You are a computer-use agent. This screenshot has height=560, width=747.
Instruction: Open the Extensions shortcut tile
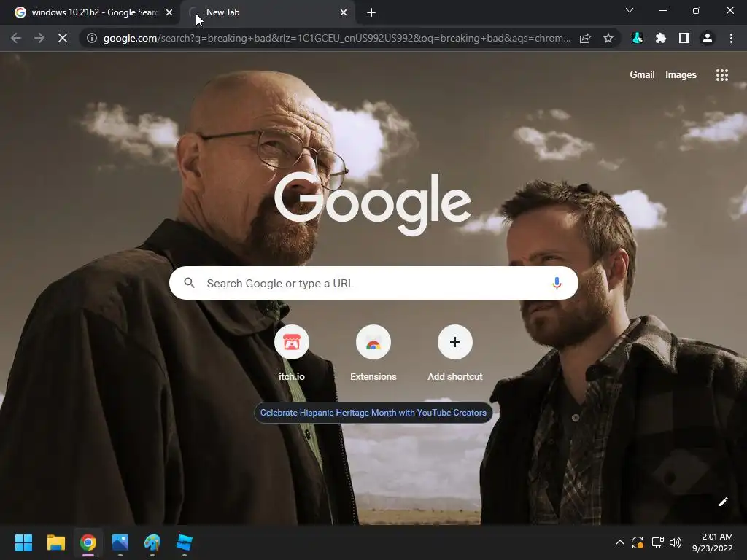[373, 342]
